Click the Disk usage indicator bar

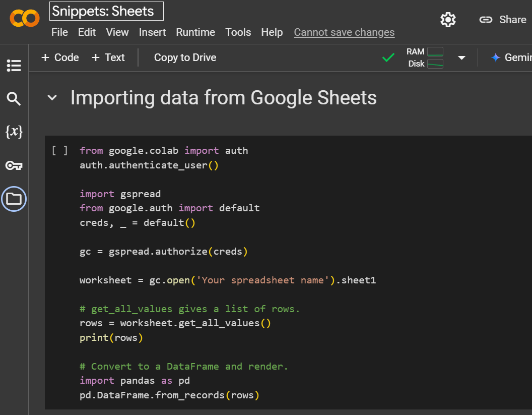pyautogui.click(x=435, y=64)
